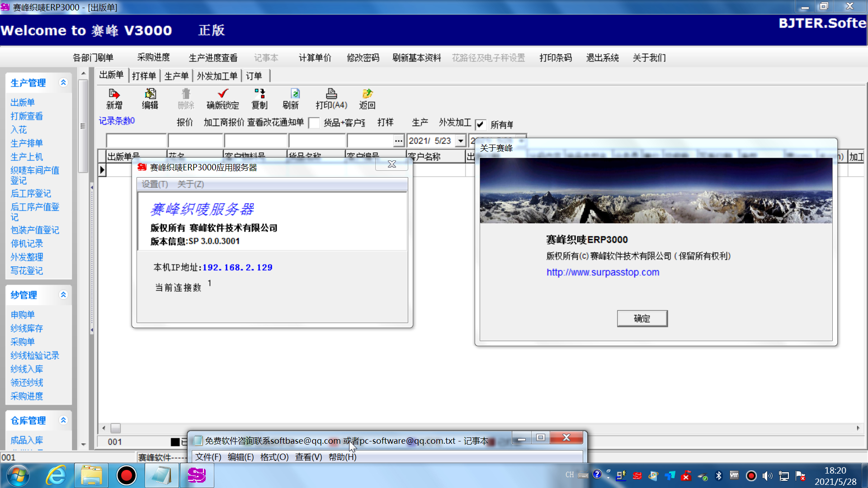Click the 刷新 (refresh) toolbar icon
This screenshot has width=868, height=488.
(x=295, y=94)
